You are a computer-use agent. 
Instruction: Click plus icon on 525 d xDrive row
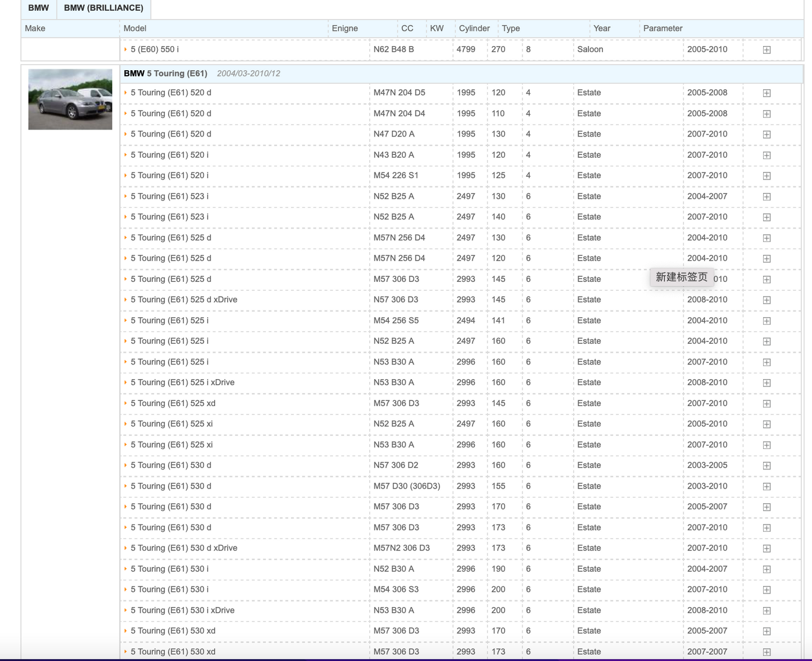[766, 300]
